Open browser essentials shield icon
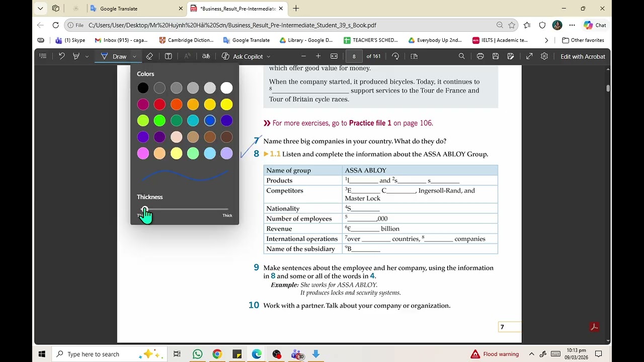 tap(542, 25)
